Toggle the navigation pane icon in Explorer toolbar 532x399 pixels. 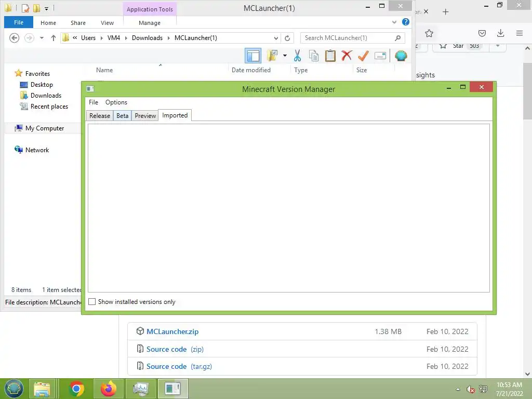[253, 56]
